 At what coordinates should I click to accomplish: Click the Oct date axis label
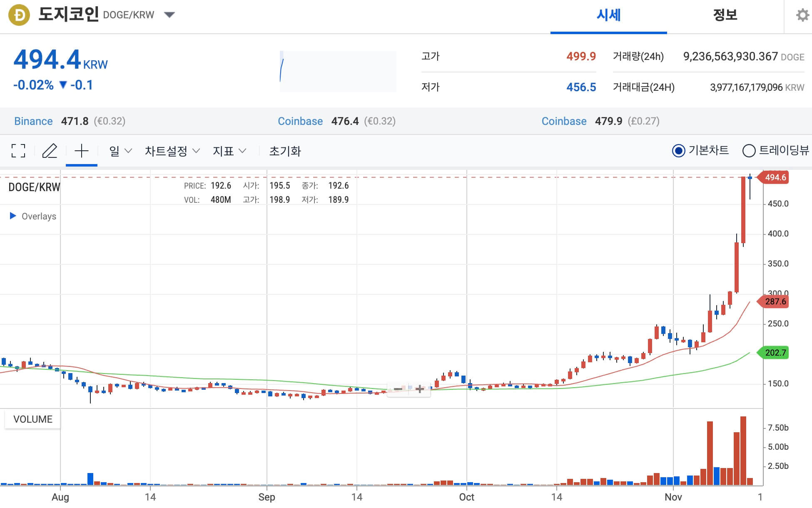467,497
